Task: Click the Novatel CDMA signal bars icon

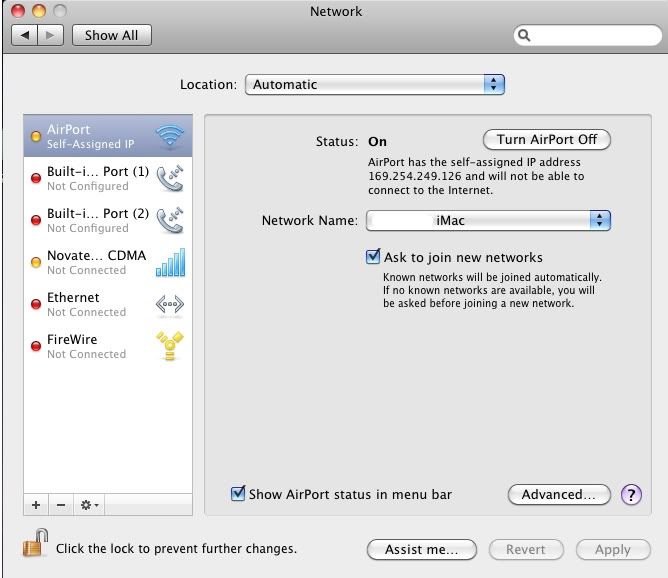Action: coord(170,262)
